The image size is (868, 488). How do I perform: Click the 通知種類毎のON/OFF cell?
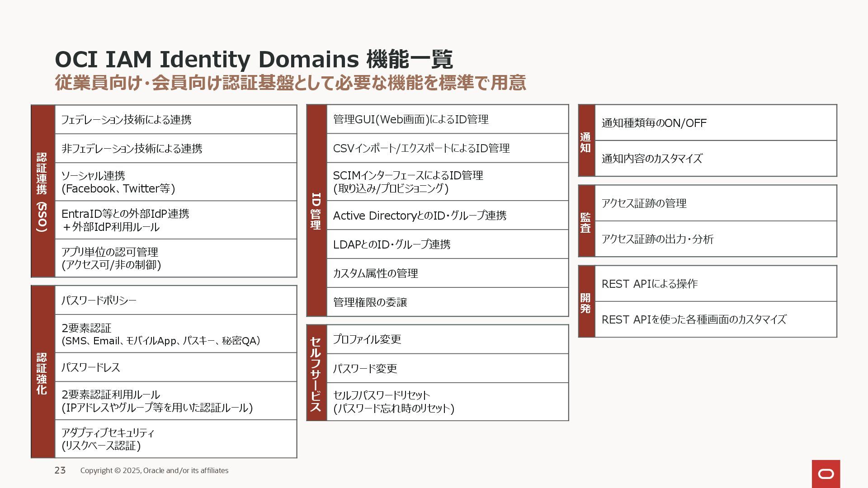pos(715,123)
